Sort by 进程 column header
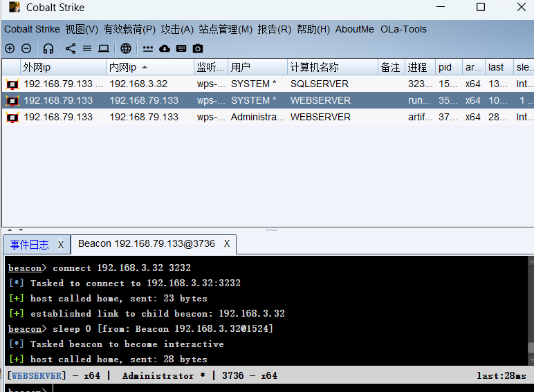 [x=420, y=67]
